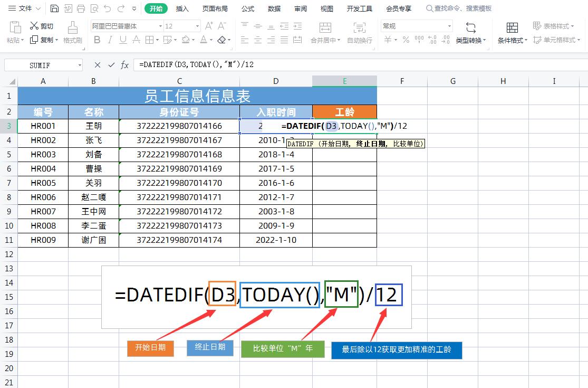This screenshot has width=588, height=388.
Task: Click the Print icon in quick access toolbar
Action: tap(80, 8)
